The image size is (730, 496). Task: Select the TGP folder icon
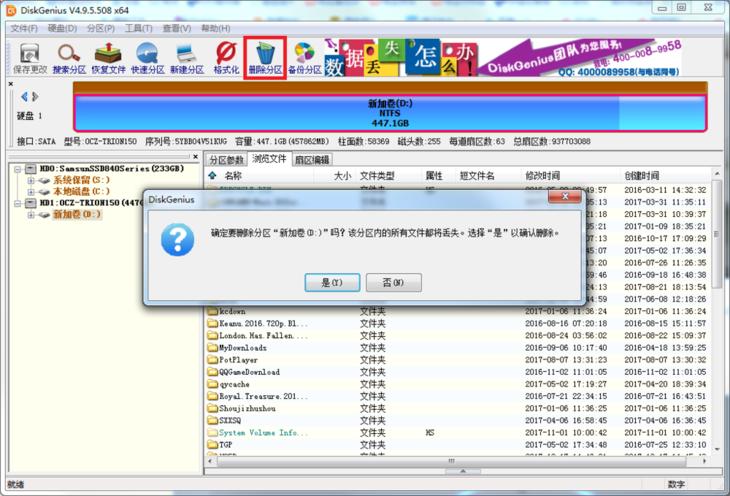213,444
